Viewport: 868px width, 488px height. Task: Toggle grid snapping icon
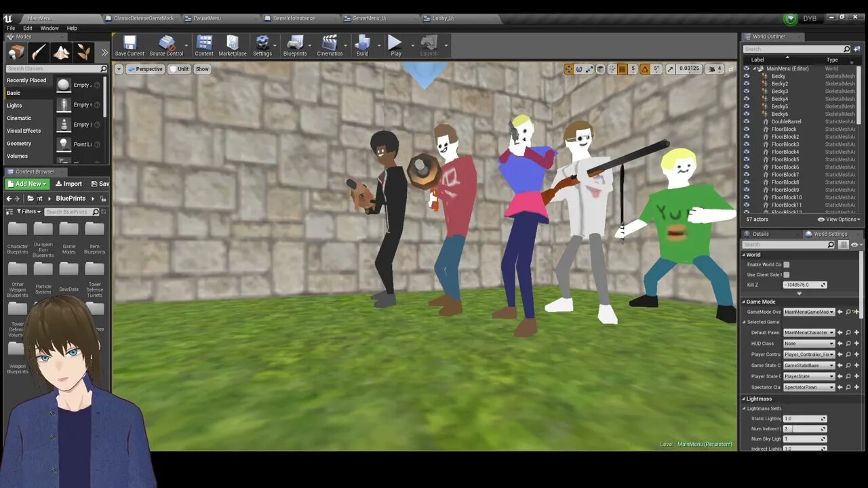(622, 69)
